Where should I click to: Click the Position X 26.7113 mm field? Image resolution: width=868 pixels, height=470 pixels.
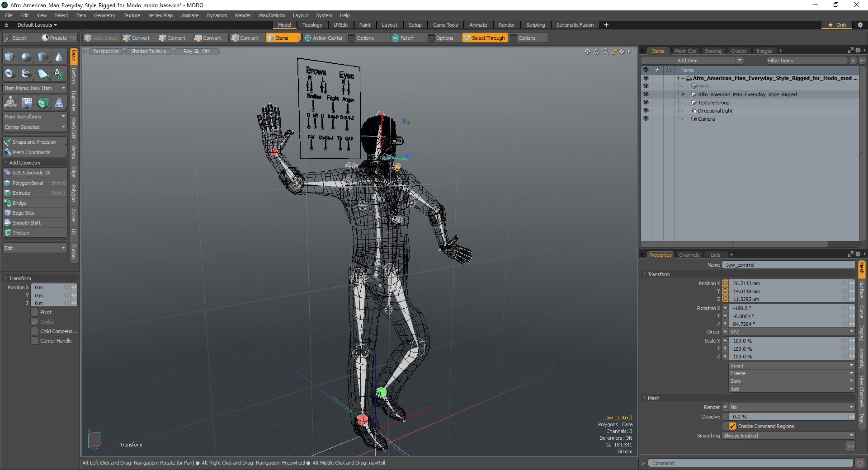tap(785, 283)
